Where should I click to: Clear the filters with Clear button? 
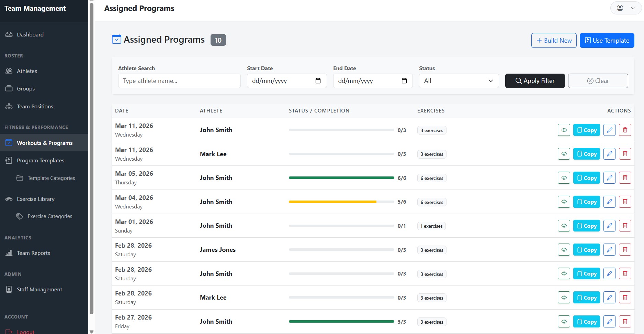click(598, 81)
